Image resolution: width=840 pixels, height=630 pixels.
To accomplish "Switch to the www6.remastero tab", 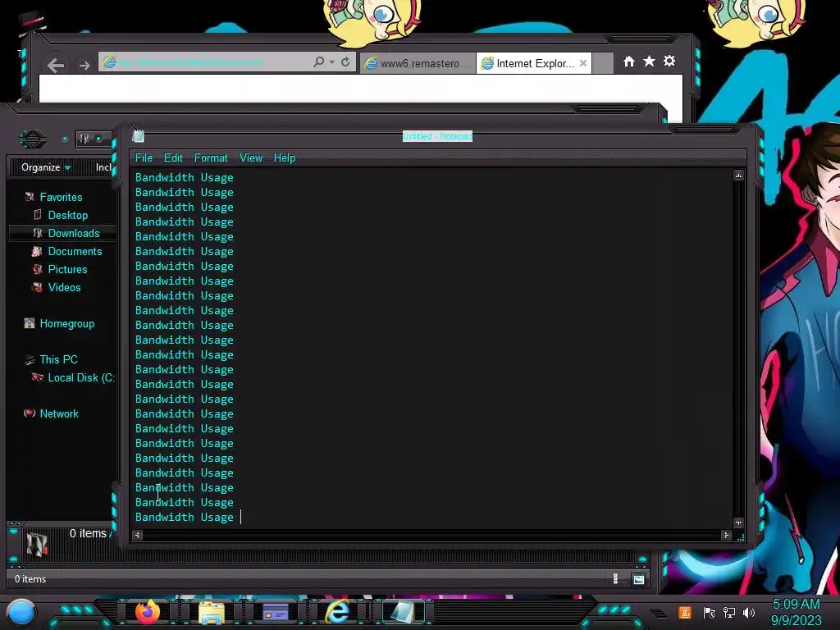I will 418,63.
